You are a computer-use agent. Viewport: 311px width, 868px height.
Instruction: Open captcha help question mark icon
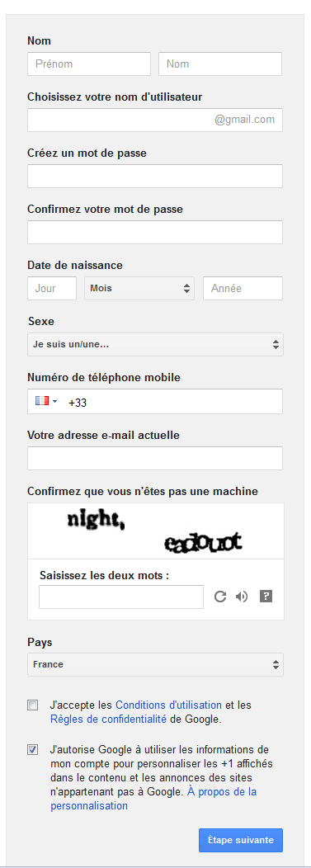pyautogui.click(x=266, y=597)
